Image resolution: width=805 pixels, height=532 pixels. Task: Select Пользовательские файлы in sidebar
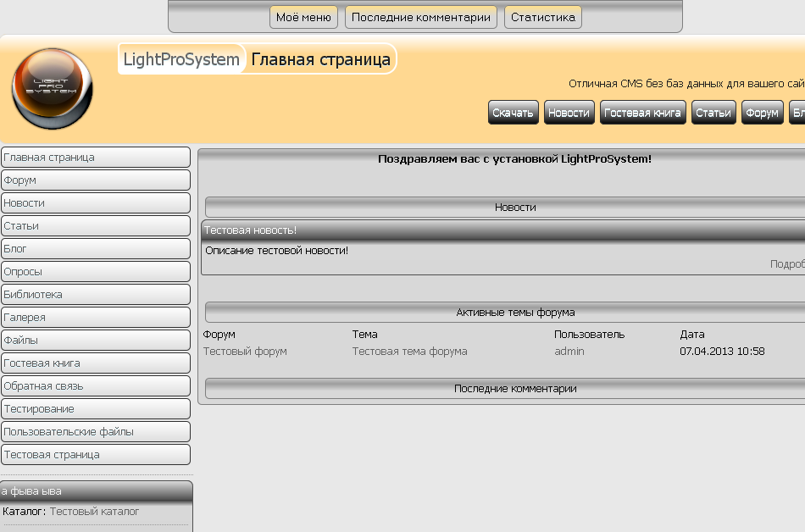pos(96,432)
